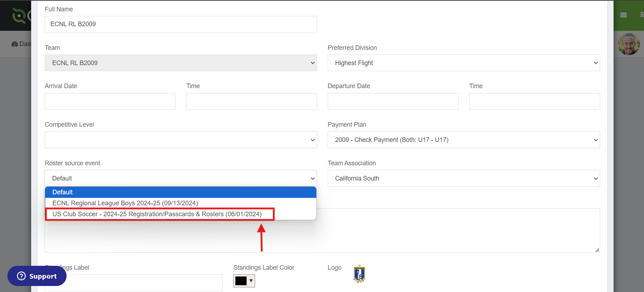Open the Standings Label Color picker

click(244, 281)
